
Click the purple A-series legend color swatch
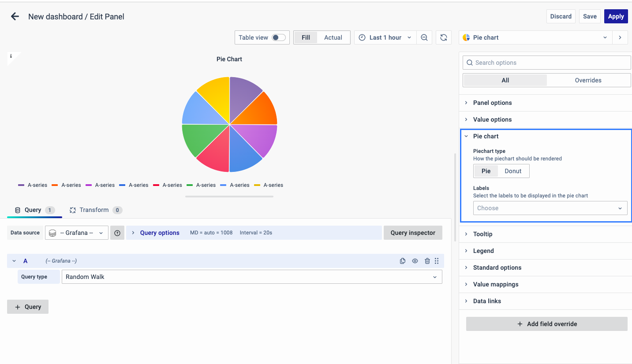(21, 185)
